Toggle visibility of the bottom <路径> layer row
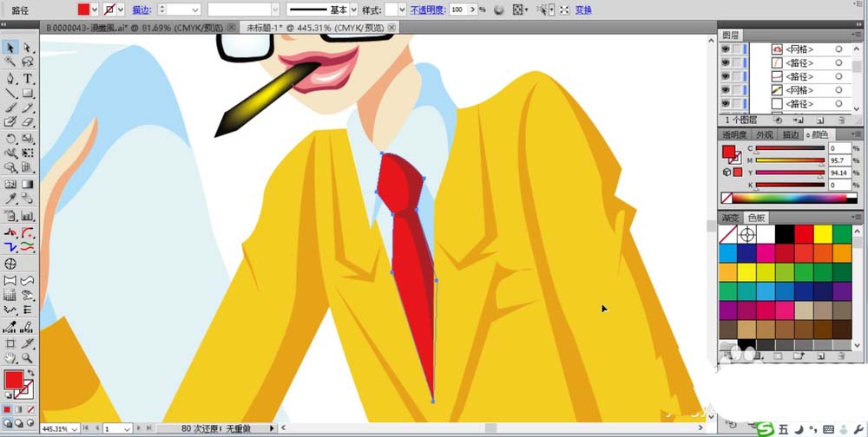This screenshot has width=868, height=437. (x=725, y=103)
